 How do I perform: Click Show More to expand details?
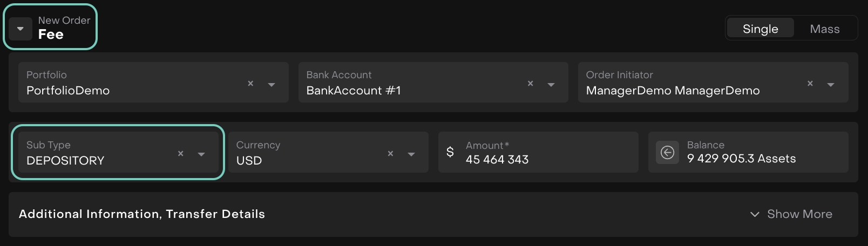791,214
